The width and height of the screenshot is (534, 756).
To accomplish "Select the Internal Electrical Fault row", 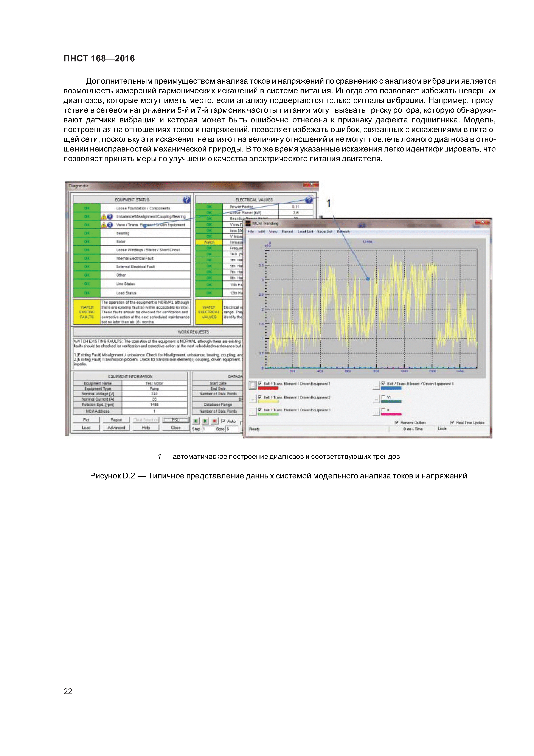I will (x=132, y=258).
